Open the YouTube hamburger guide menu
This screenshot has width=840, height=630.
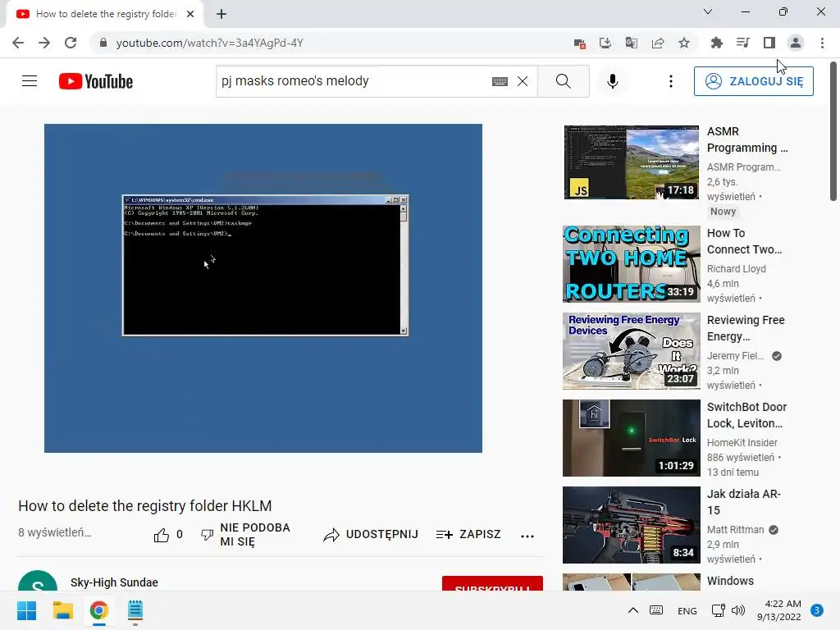pyautogui.click(x=30, y=81)
